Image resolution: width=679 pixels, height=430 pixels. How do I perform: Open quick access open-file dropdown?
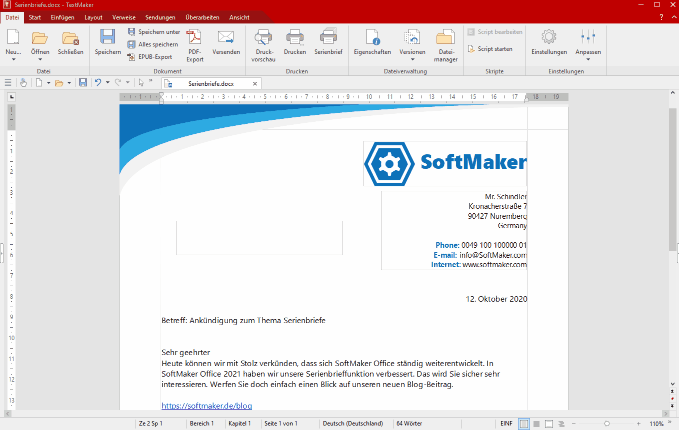point(69,83)
